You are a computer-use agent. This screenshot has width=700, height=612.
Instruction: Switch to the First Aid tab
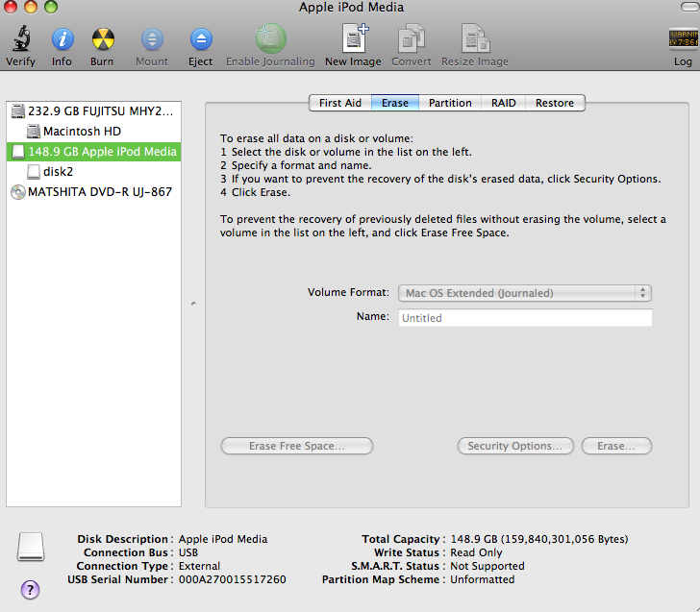click(x=339, y=103)
